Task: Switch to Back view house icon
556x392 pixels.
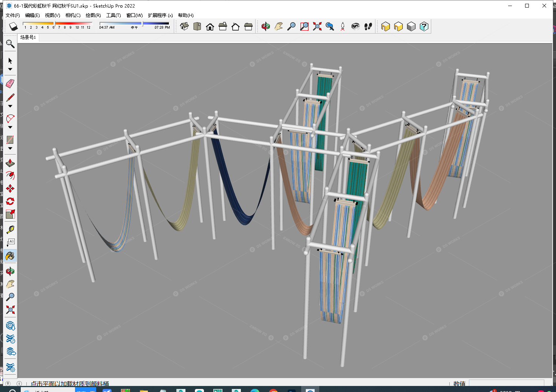Action: pos(236,26)
